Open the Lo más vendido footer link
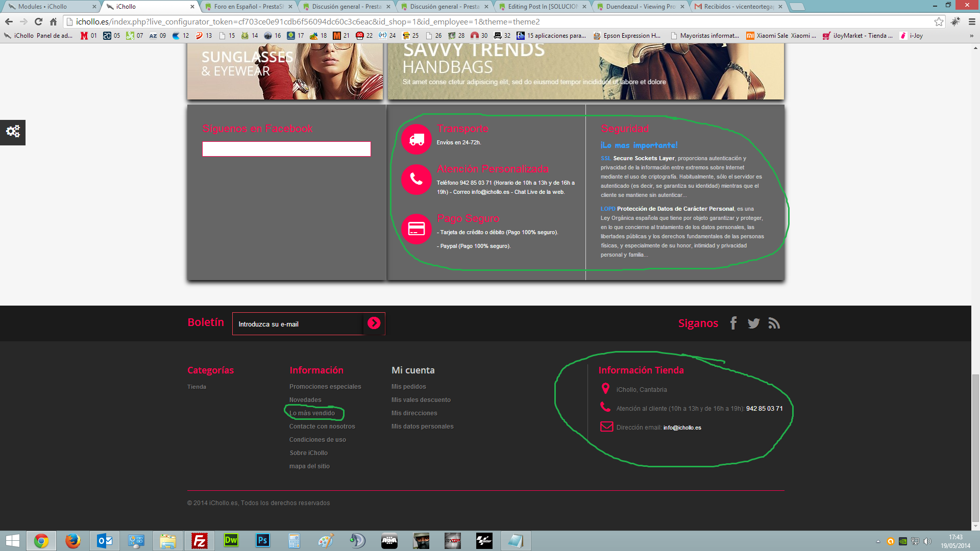 tap(312, 413)
